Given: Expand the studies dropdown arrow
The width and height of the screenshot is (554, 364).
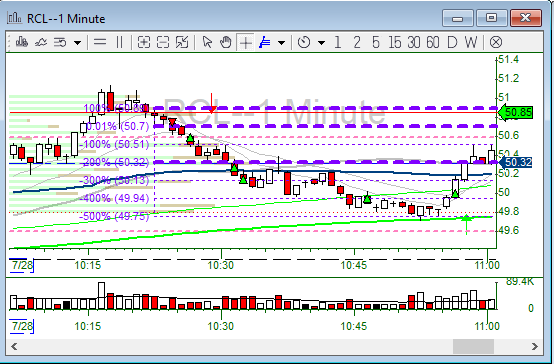Looking at the screenshot, I should click(77, 43).
